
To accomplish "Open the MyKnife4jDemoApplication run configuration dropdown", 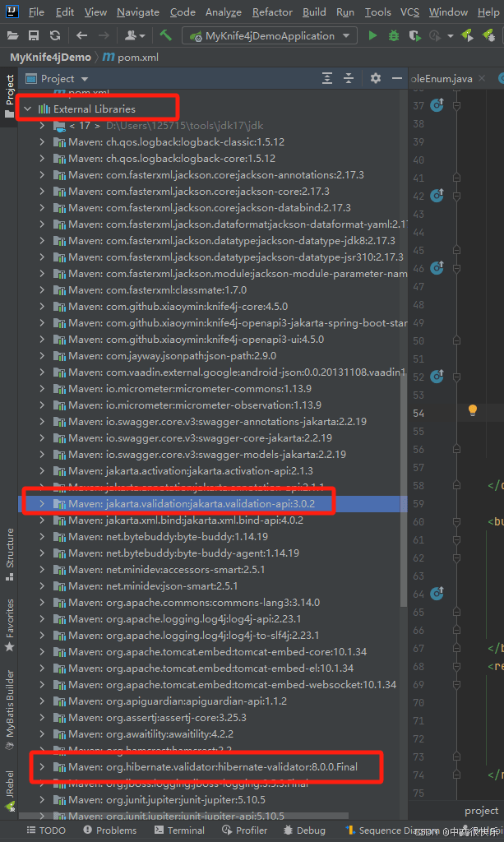I will [x=270, y=36].
